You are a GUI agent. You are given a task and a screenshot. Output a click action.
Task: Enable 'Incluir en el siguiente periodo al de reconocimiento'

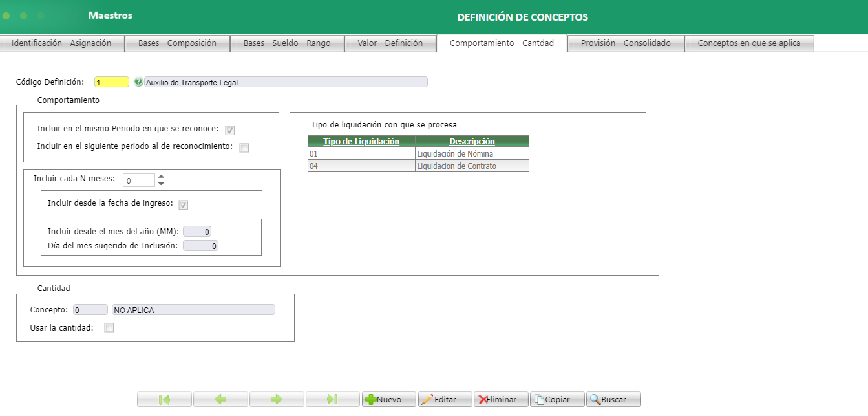click(243, 148)
